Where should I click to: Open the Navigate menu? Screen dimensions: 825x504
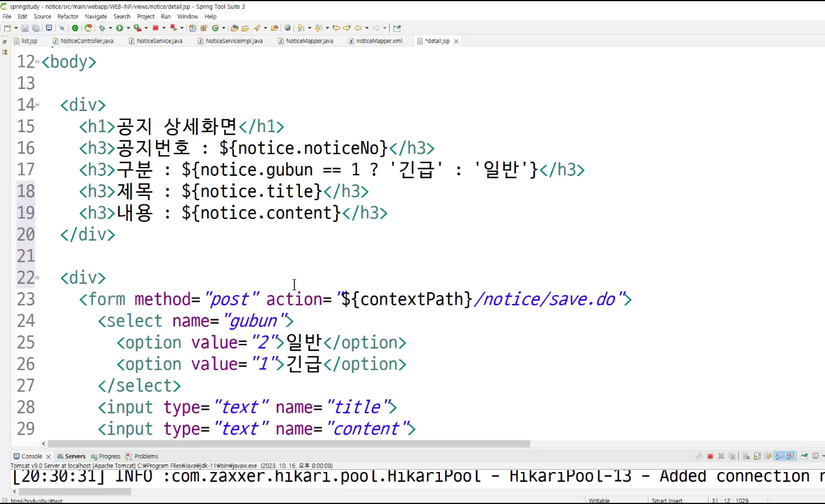[x=96, y=17]
